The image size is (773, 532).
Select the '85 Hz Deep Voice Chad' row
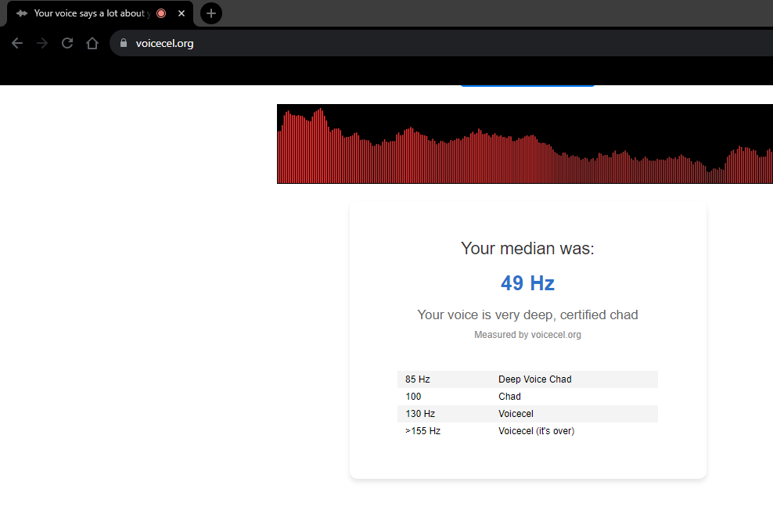coord(527,379)
